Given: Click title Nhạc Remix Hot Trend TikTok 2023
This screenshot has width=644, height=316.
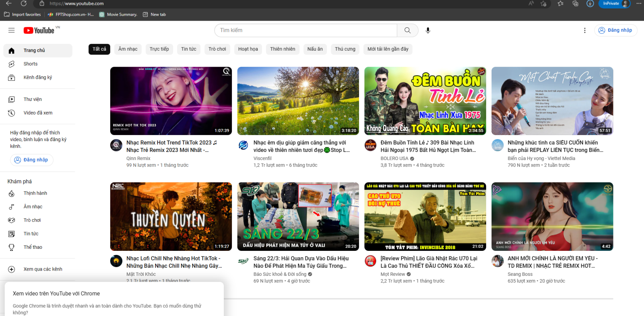Looking at the screenshot, I should (x=171, y=146).
